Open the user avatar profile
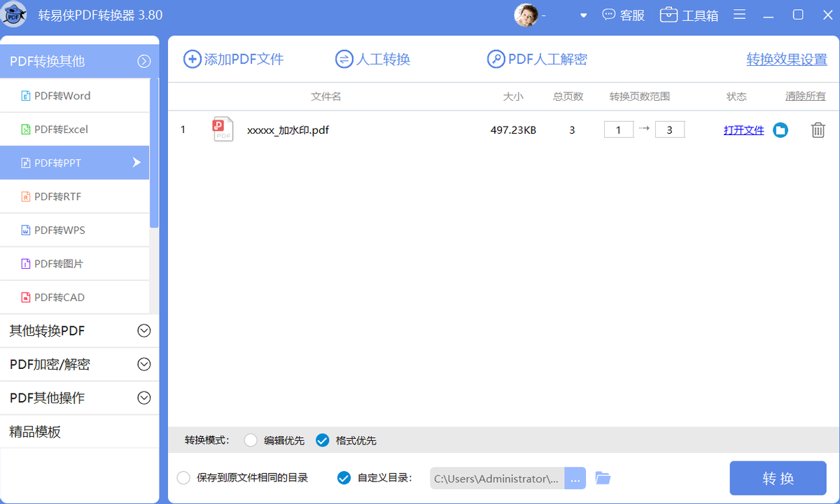840x504 pixels. tap(526, 15)
